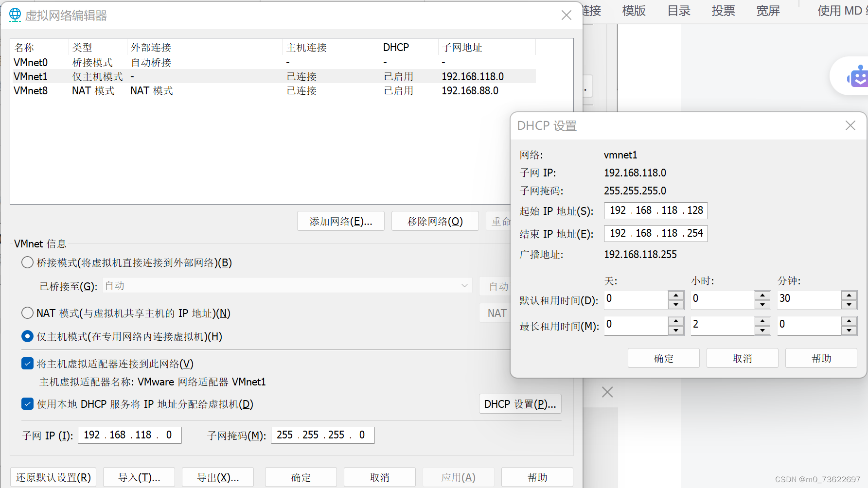
Task: Decrease 最长租用时间 days value
Action: pos(676,331)
